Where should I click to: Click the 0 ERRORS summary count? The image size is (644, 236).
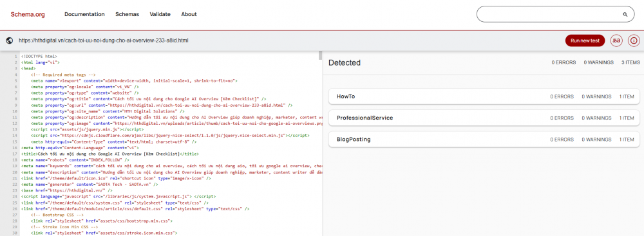pos(563,62)
